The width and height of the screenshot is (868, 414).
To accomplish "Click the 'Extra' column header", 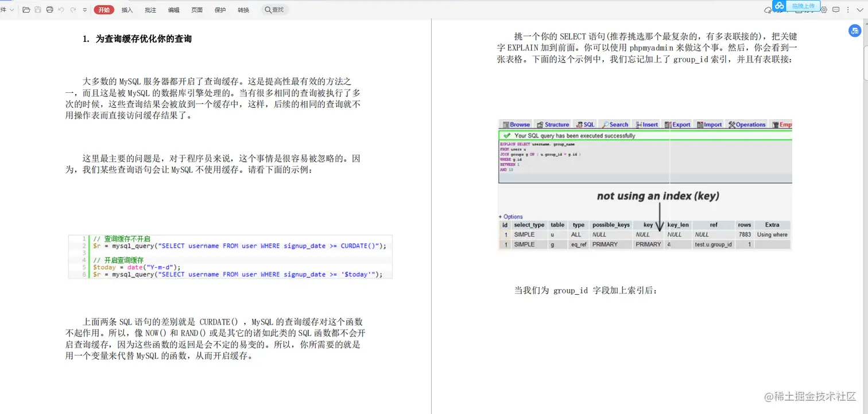I will tap(772, 225).
